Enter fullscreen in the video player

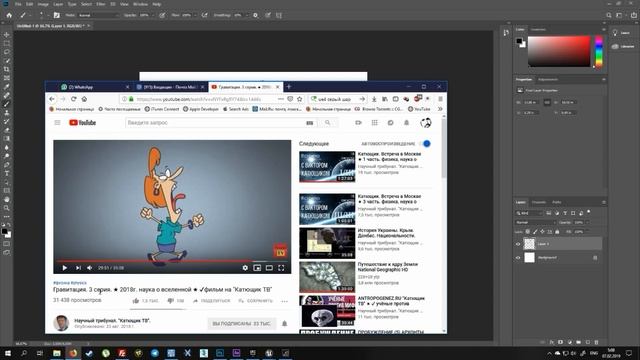click(x=281, y=268)
